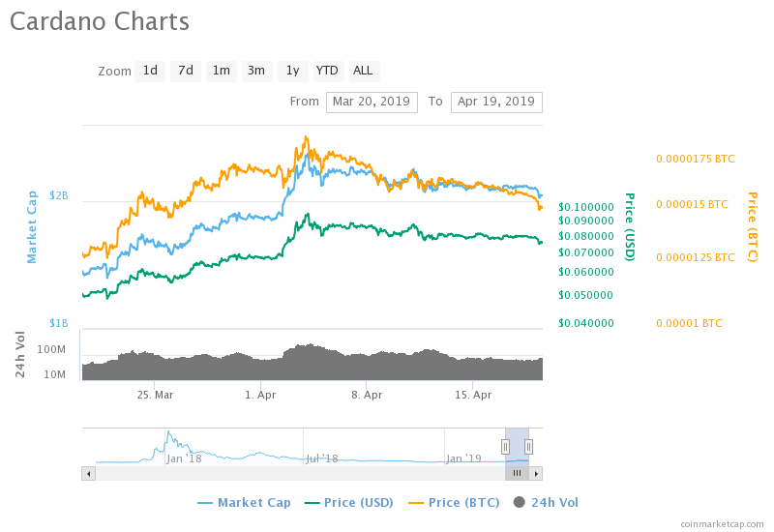774x532 pixels.
Task: Click the $0.100000 USD axis label
Action: [x=586, y=207]
